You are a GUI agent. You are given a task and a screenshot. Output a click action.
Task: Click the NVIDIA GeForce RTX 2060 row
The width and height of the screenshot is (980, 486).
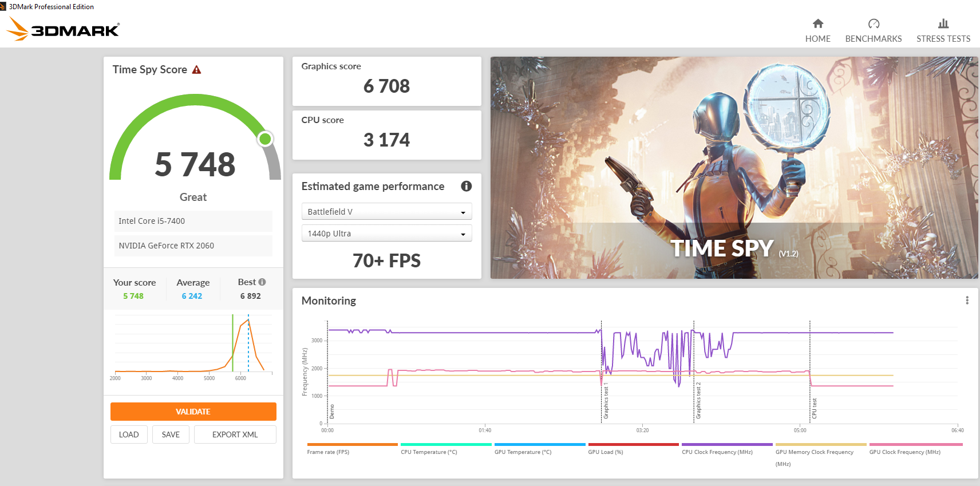tap(193, 246)
